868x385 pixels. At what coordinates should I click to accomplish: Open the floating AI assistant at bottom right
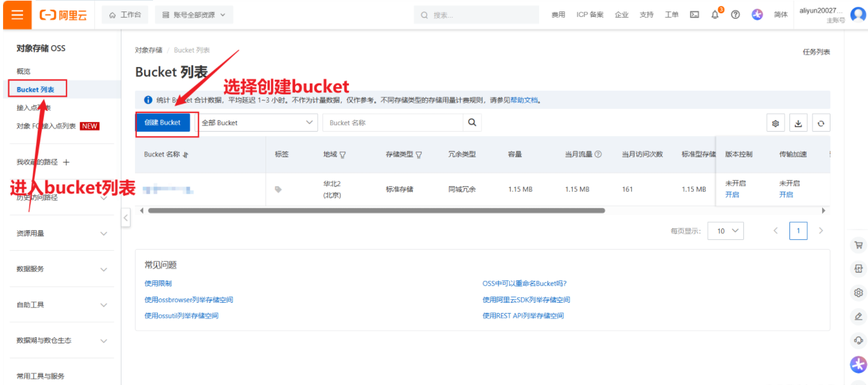(858, 364)
